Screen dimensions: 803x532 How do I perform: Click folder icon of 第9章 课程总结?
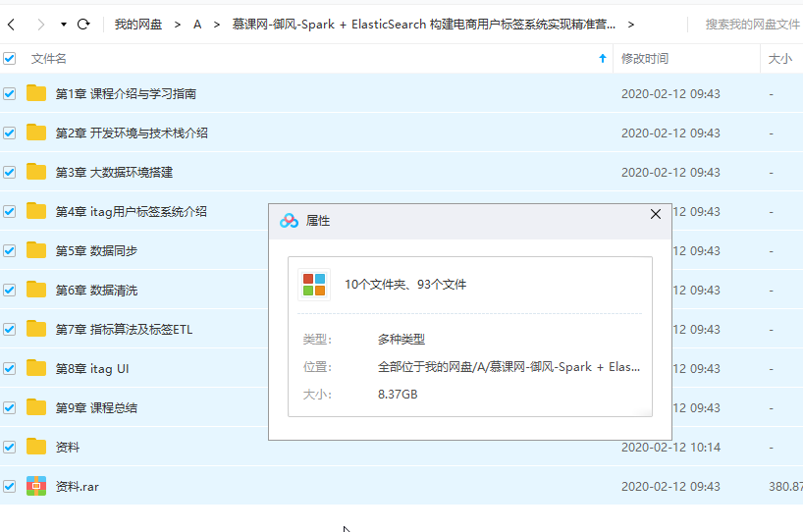click(36, 407)
